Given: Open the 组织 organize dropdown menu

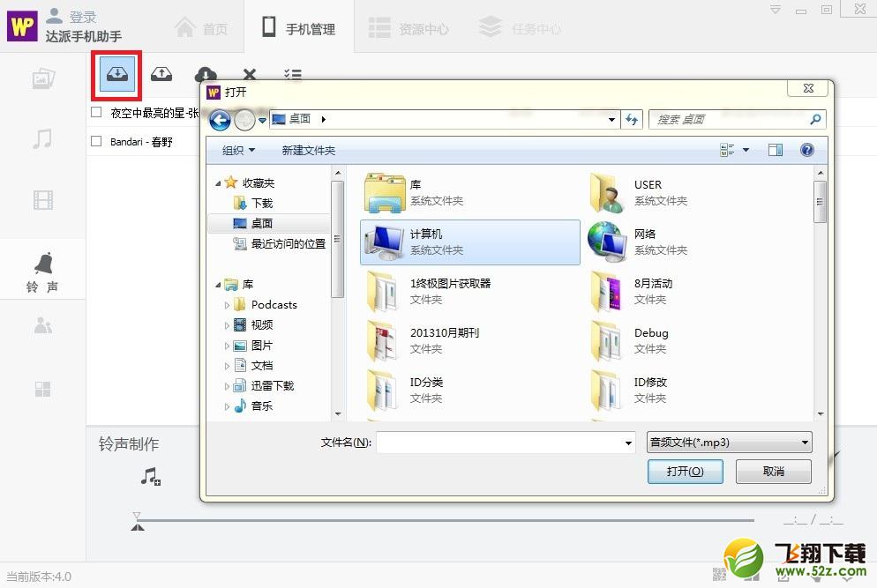Looking at the screenshot, I should click(238, 150).
